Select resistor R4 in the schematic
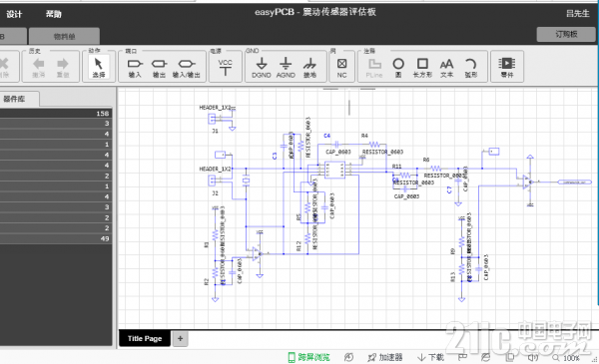The height and width of the screenshot is (364, 599). [x=374, y=145]
